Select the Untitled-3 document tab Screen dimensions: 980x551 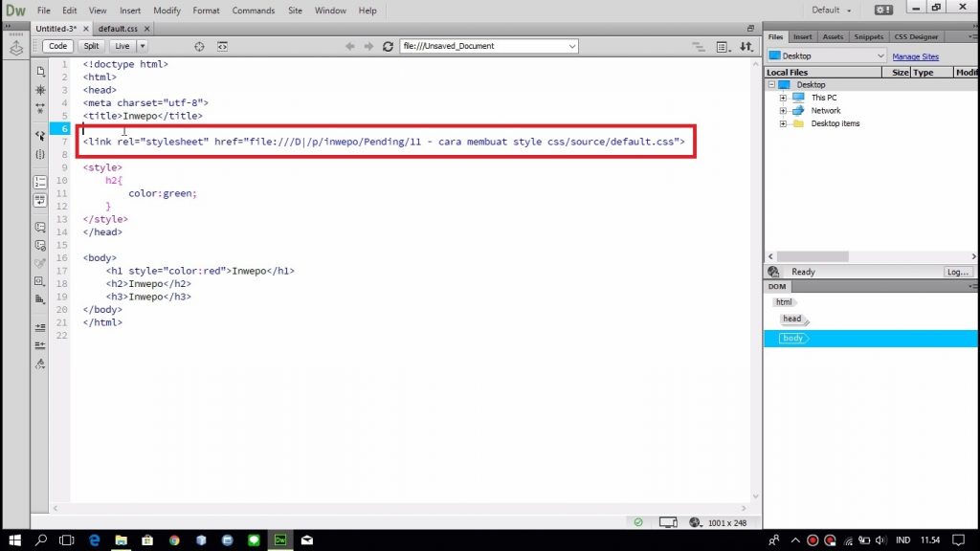point(56,29)
